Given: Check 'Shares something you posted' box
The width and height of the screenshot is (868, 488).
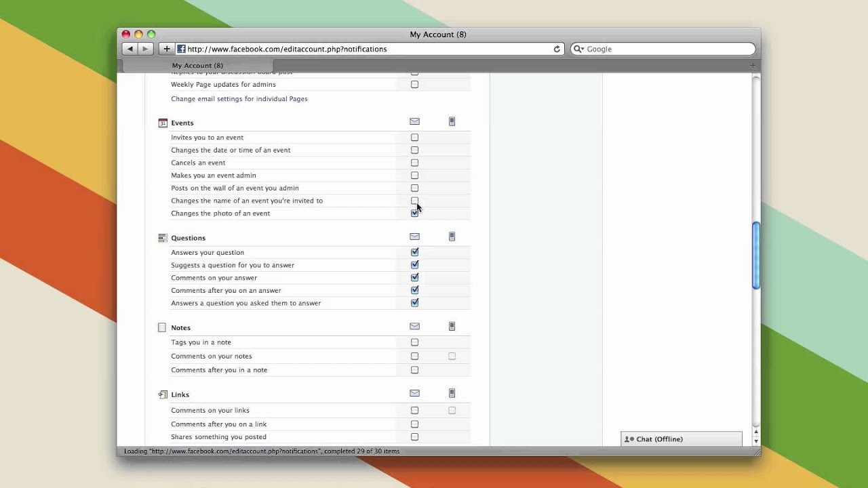Looking at the screenshot, I should click(x=414, y=437).
